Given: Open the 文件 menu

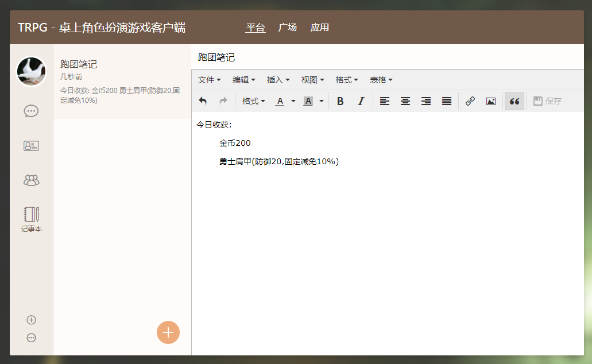Looking at the screenshot, I should 209,80.
